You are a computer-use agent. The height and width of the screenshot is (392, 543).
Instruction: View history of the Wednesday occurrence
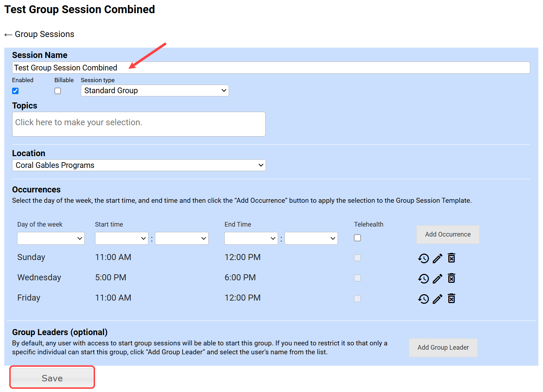(423, 279)
